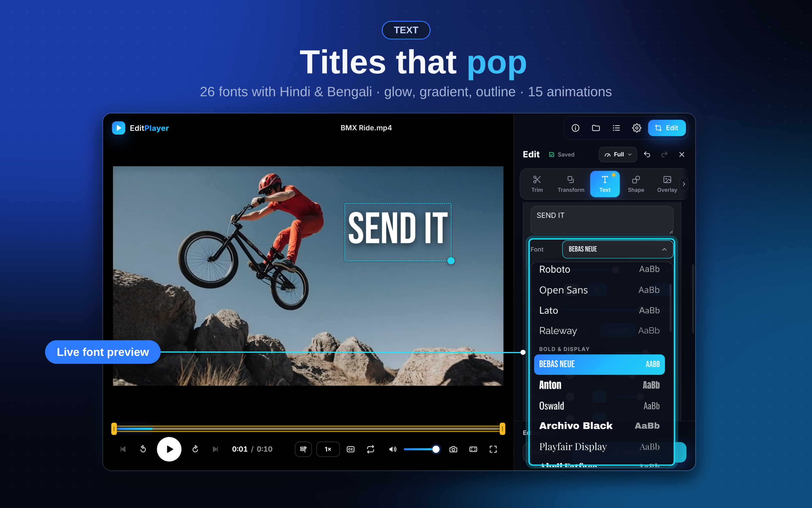This screenshot has height=508, width=812.
Task: Show more edit tabs with chevron
Action: [x=683, y=184]
